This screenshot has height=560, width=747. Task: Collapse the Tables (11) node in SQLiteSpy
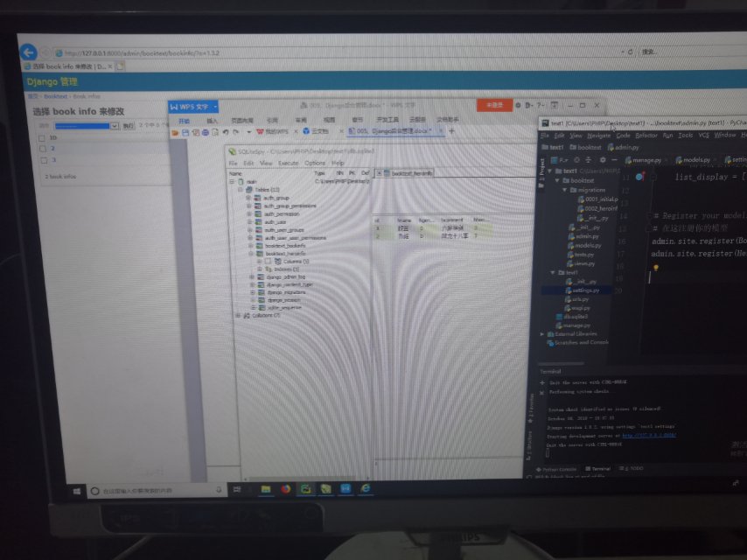pyautogui.click(x=241, y=190)
